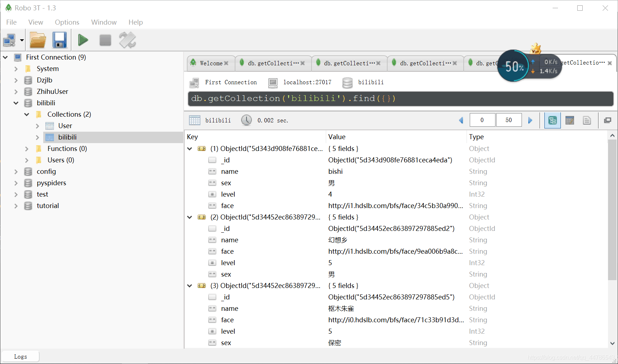Go to previous page with left arrow
This screenshot has height=364, width=618.
tap(461, 120)
